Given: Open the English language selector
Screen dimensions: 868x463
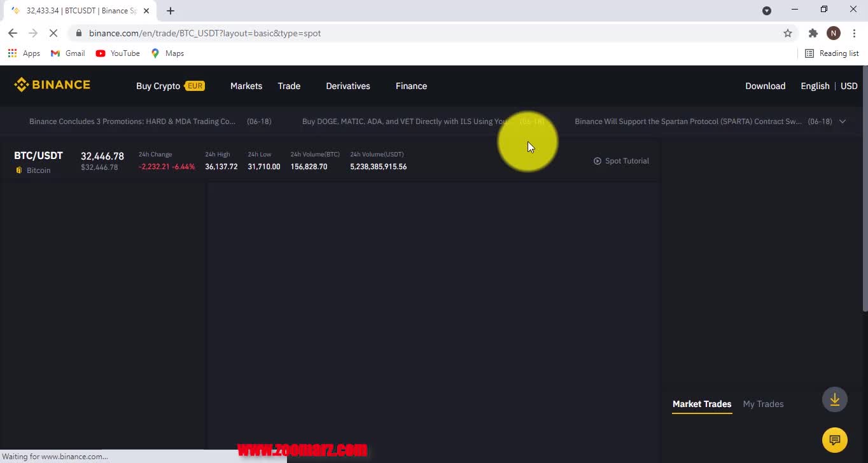Looking at the screenshot, I should pos(815,86).
